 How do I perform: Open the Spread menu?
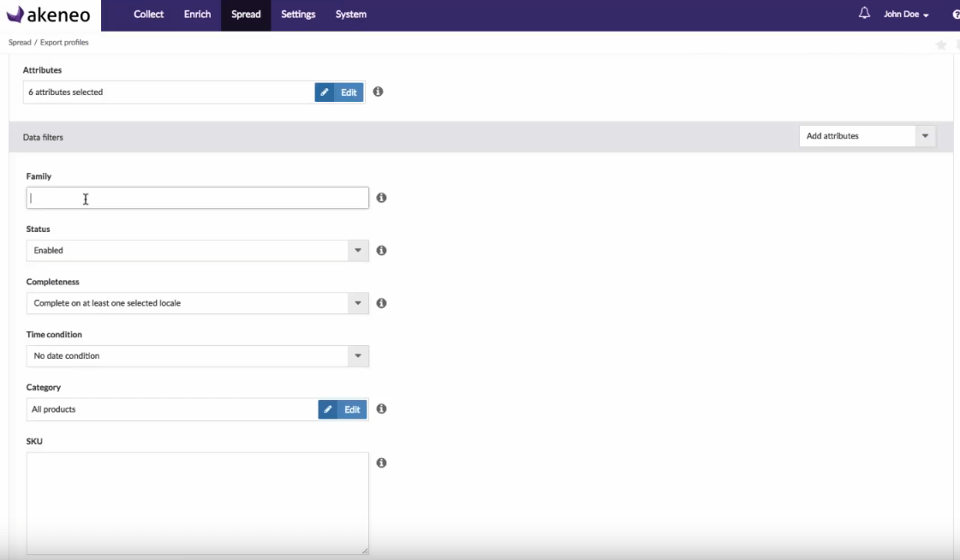tap(246, 14)
